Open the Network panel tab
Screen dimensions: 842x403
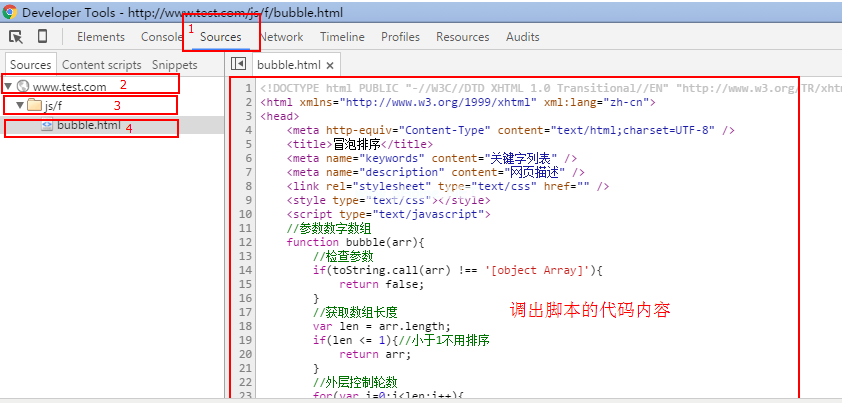point(281,37)
